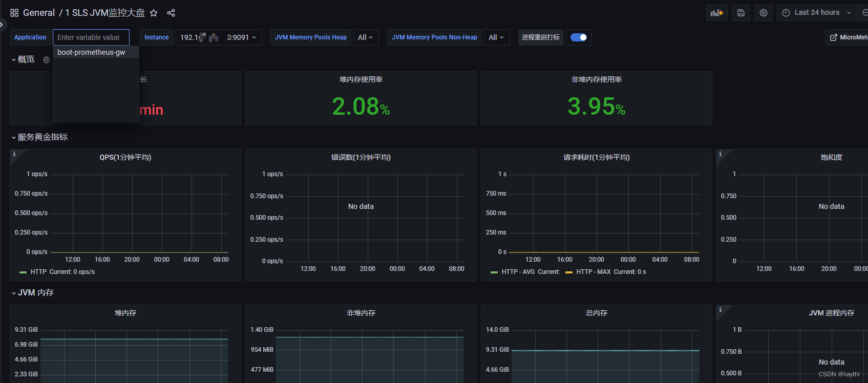Open the QPS(1分钟平均) panel title menu
Image resolution: width=868 pixels, height=383 pixels.
point(125,157)
